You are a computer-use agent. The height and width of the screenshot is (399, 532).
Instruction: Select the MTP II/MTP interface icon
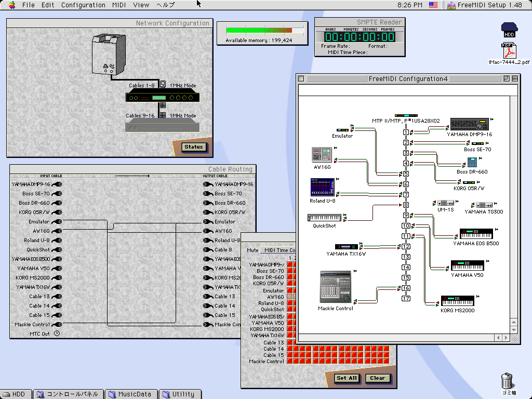(x=406, y=116)
